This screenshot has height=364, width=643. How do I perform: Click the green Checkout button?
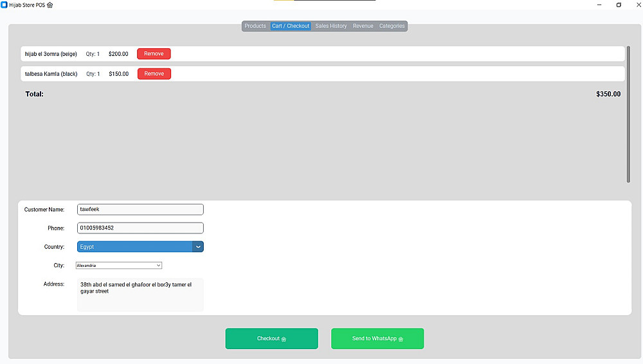pos(271,338)
